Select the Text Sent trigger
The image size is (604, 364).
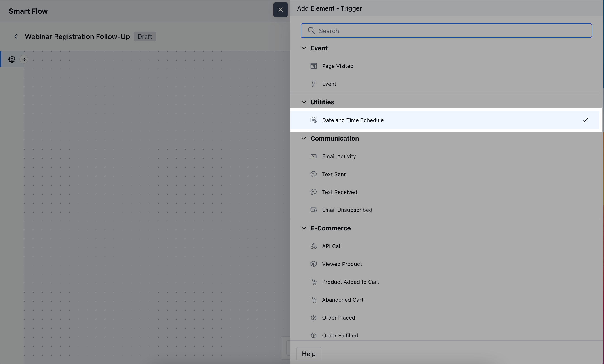point(444,174)
